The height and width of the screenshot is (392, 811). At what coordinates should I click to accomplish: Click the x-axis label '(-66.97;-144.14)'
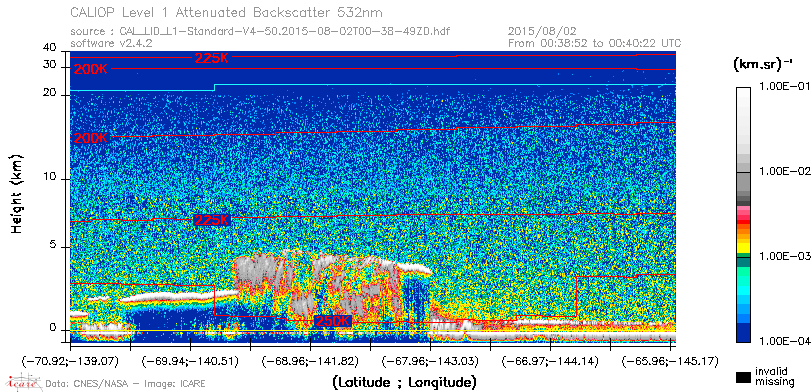point(550,360)
